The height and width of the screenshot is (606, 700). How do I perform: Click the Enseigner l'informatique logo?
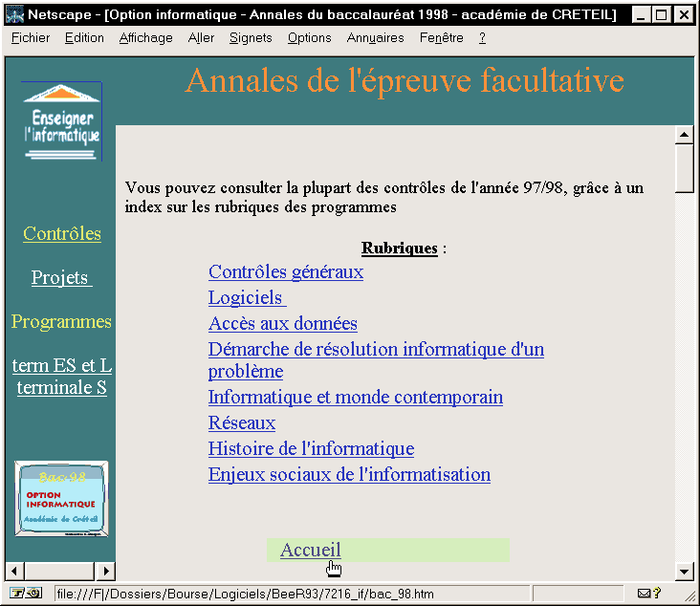pos(62,121)
